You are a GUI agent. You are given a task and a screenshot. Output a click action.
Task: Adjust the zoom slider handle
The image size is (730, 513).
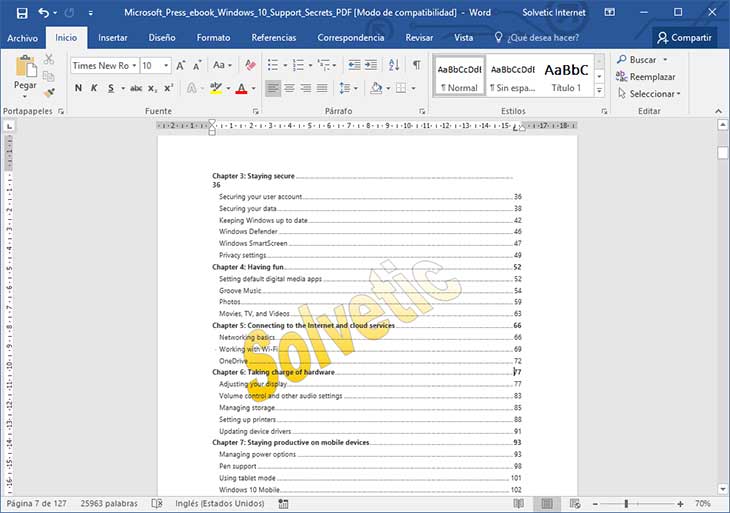click(626, 504)
